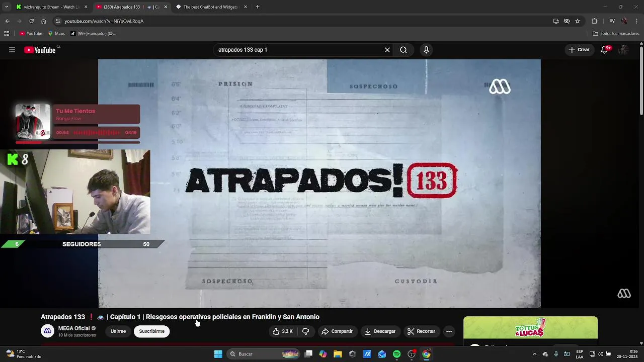644x362 pixels.
Task: Join the channel with Unirme button
Action: coord(118,331)
